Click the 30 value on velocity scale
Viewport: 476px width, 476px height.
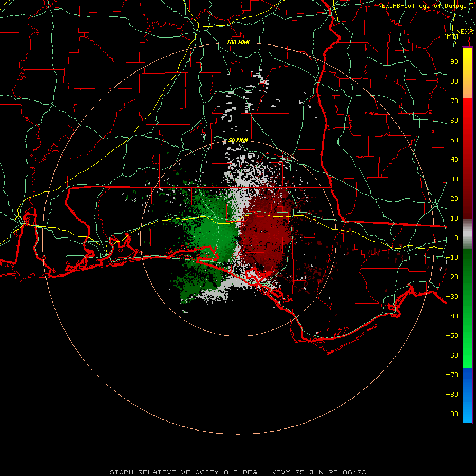[x=454, y=179]
